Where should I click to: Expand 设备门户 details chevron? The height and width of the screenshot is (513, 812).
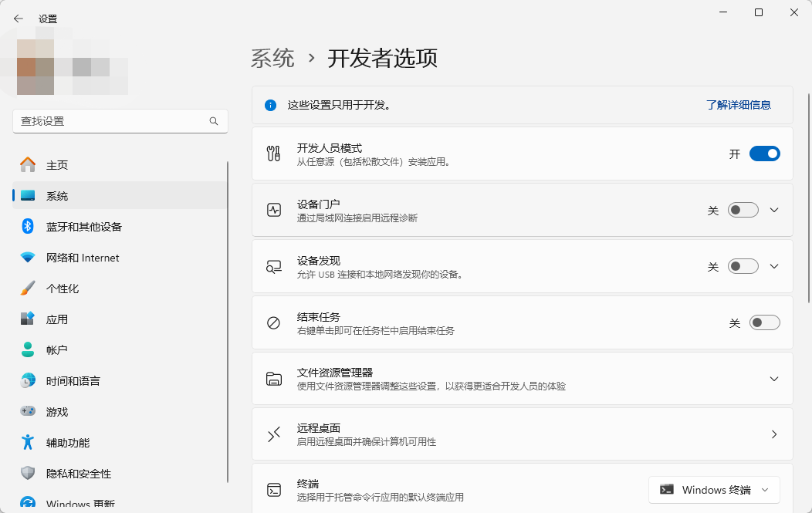click(774, 210)
